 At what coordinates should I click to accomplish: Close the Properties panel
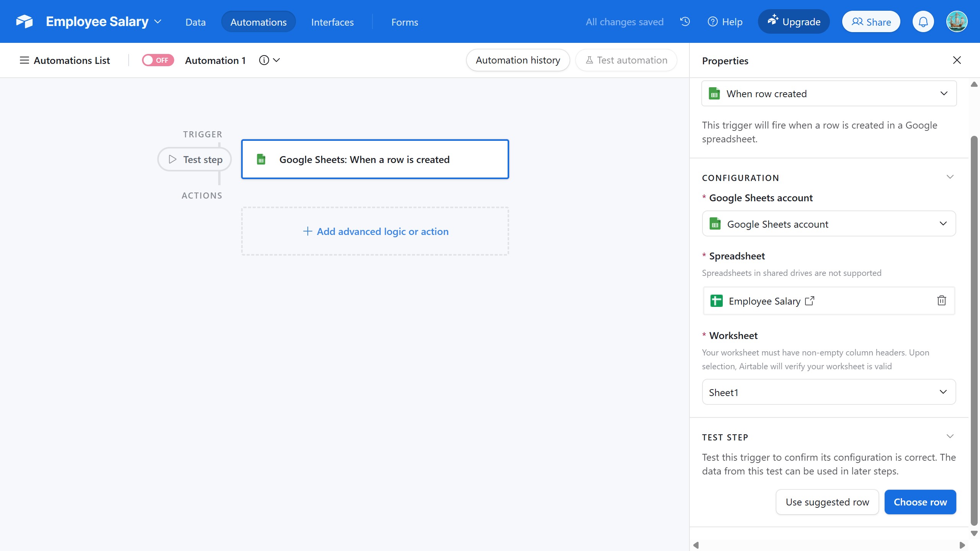(x=957, y=60)
